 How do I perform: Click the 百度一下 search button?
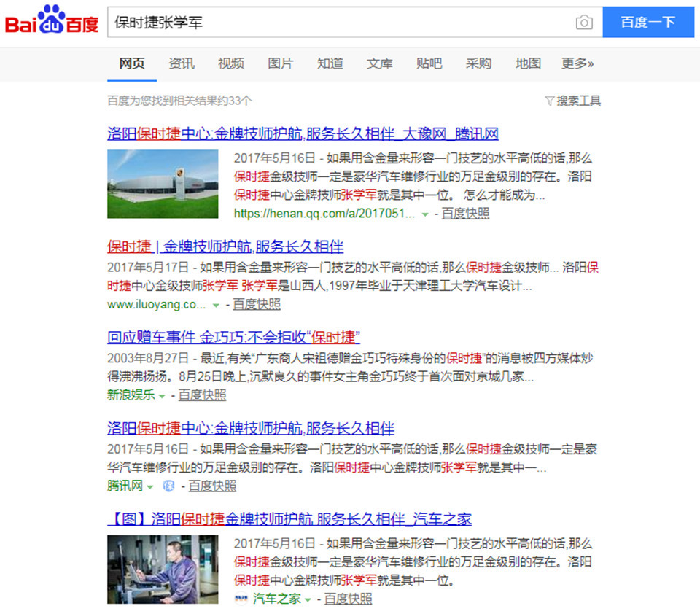pyautogui.click(x=648, y=22)
